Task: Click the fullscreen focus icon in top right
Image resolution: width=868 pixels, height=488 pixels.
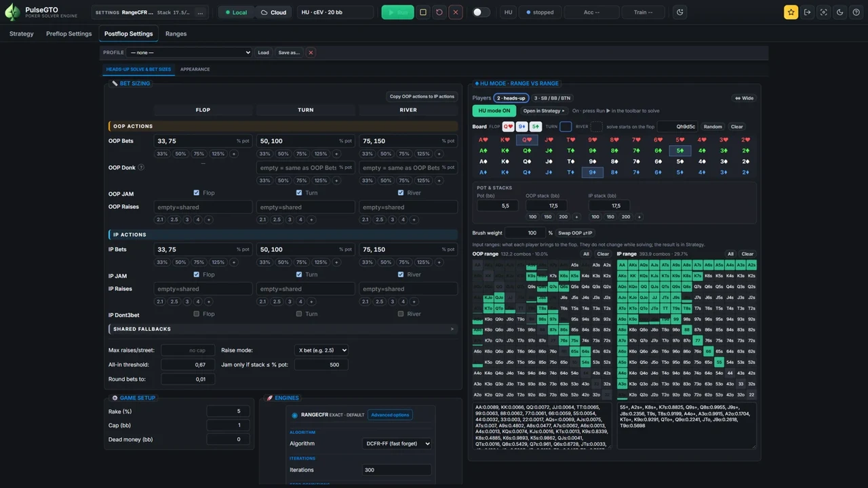Action: coord(824,12)
